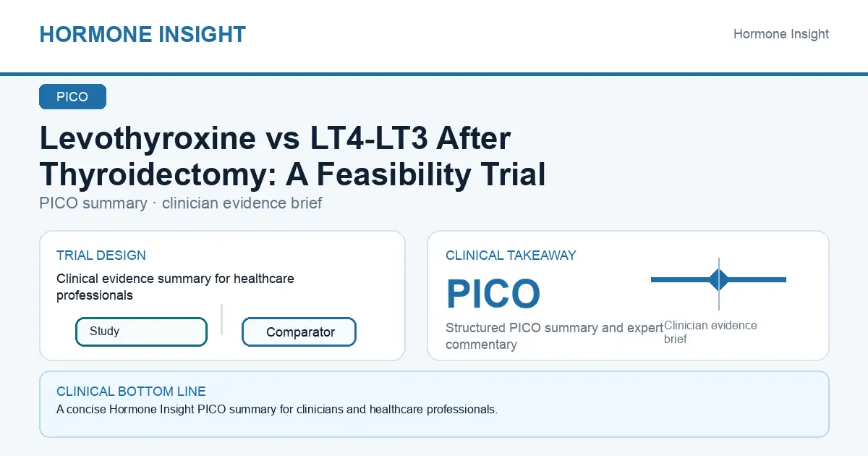This screenshot has height=456, width=868.
Task: Click the vertical divider between Study and Comparator
Action: pos(221,319)
